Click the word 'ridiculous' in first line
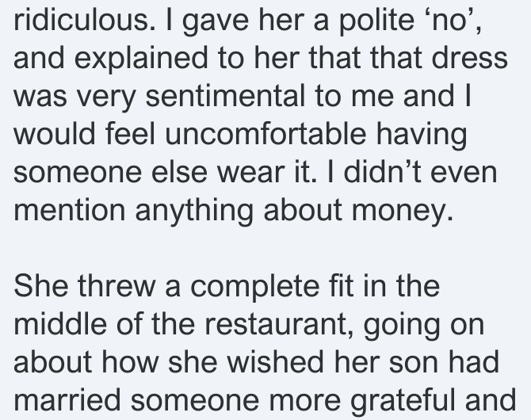This screenshot has width=531, height=420. (x=82, y=20)
